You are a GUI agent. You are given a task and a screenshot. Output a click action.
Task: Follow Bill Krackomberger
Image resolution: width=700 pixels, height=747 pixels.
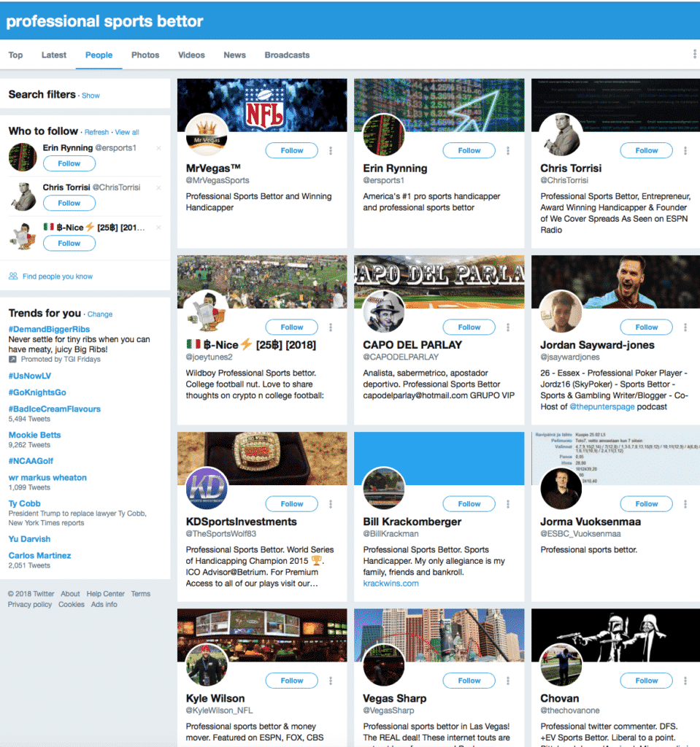pyautogui.click(x=469, y=504)
